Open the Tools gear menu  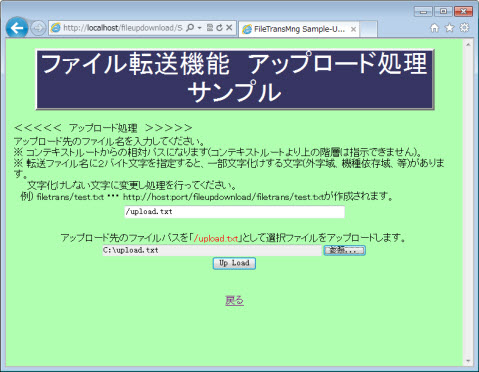tap(464, 28)
